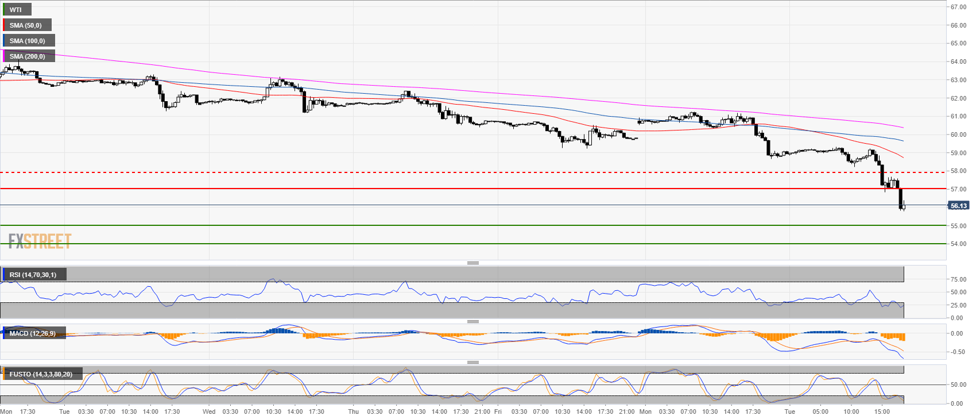Click the FXStreet watermark logo
980x419 pixels.
click(40, 241)
